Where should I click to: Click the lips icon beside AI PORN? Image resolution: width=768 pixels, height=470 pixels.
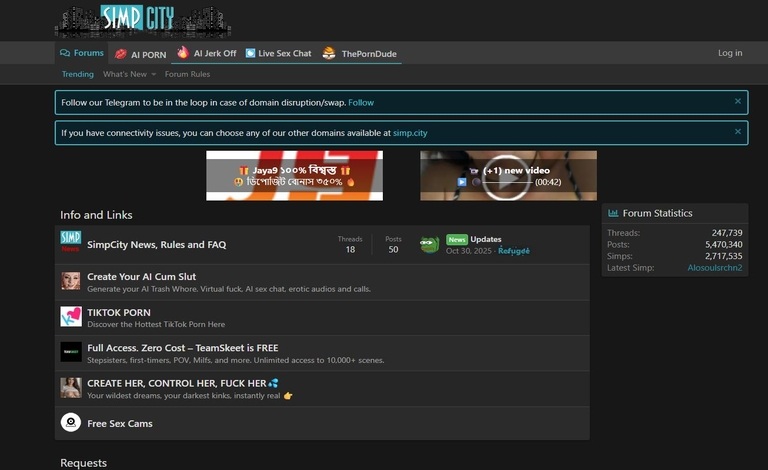click(120, 54)
